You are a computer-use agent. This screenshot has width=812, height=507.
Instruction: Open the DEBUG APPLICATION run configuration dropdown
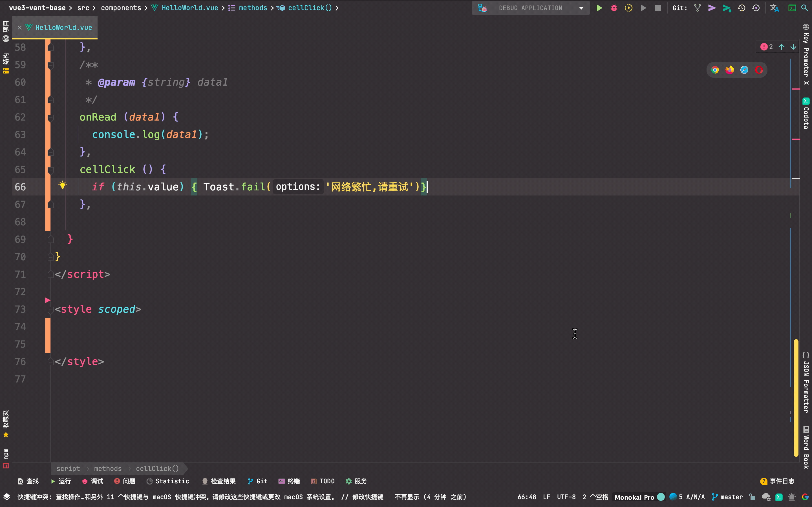(581, 8)
